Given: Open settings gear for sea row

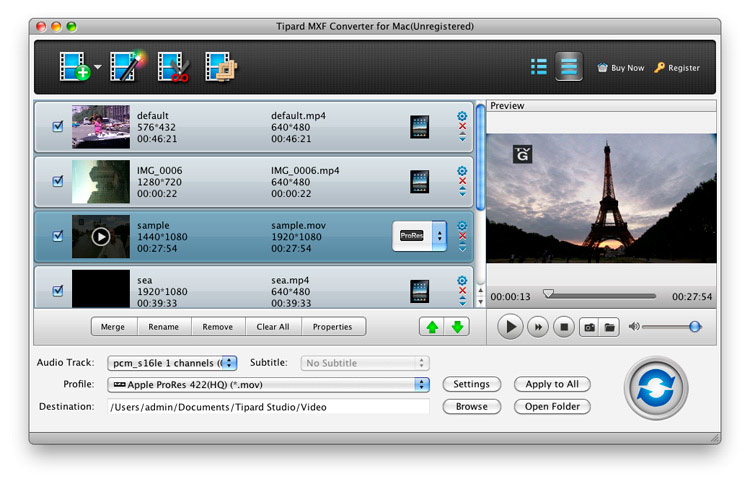Looking at the screenshot, I should click(462, 280).
